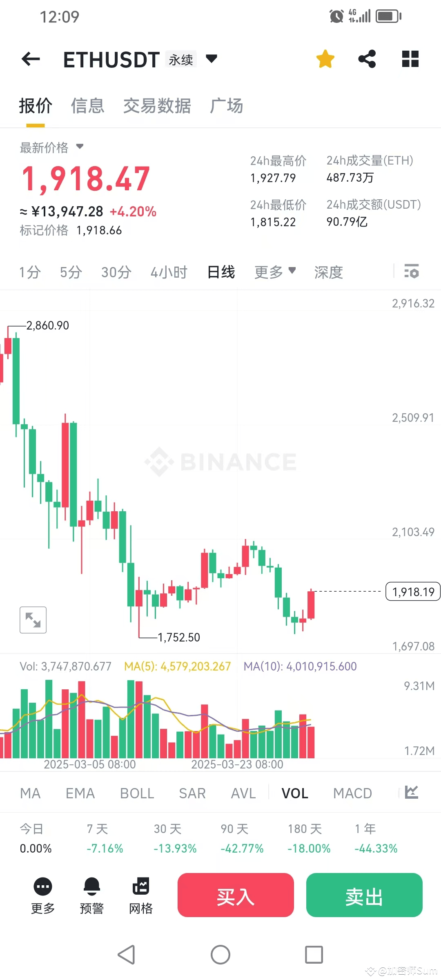Tap the 1,918.19 current price label
This screenshot has width=441, height=980.
[x=413, y=592]
